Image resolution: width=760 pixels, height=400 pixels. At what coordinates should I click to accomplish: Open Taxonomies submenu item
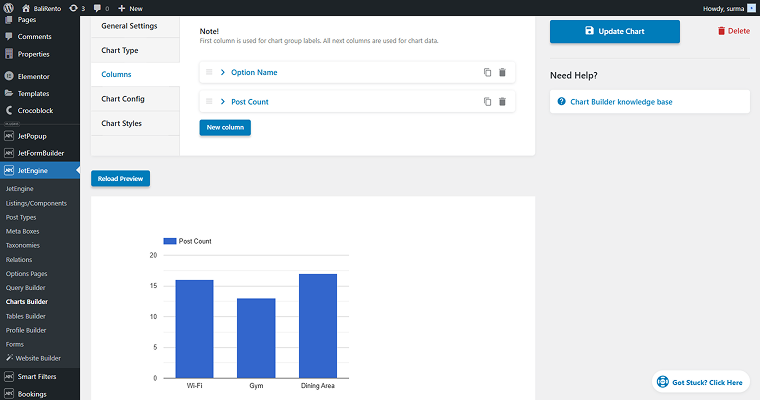pyautogui.click(x=23, y=245)
